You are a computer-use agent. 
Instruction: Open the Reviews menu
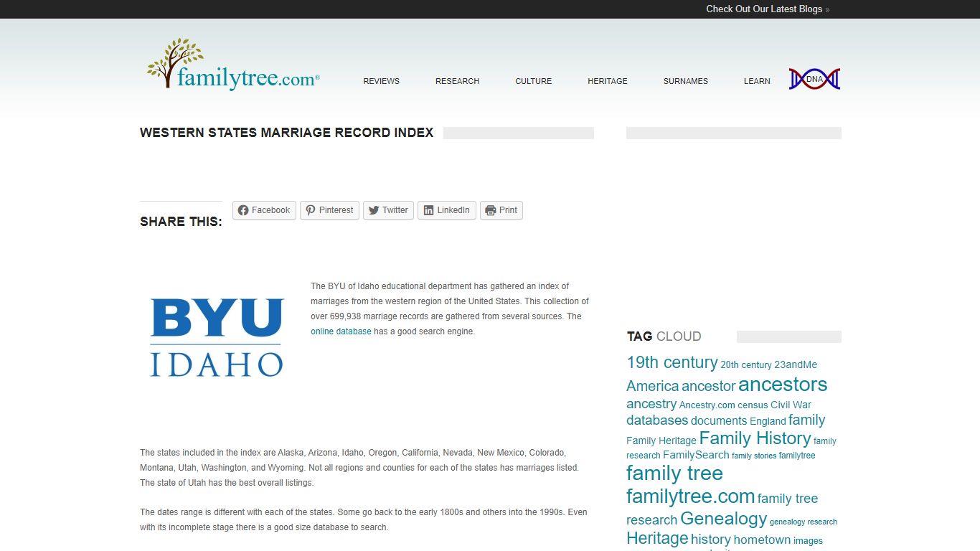pos(381,81)
